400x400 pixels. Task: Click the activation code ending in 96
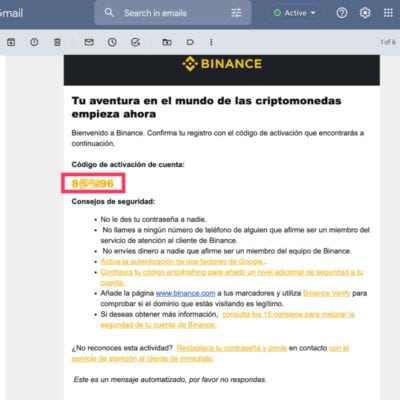pyautogui.click(x=93, y=183)
